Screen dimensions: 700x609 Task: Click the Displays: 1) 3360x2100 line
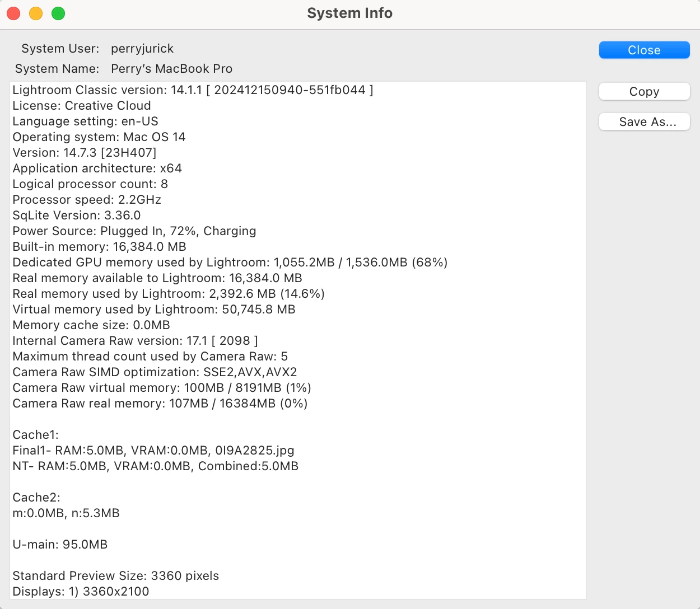tap(81, 592)
